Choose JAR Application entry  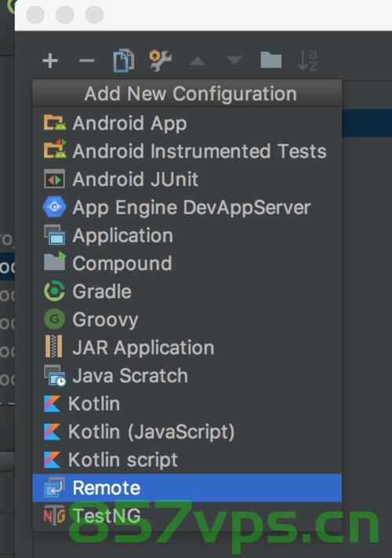pyautogui.click(x=187, y=348)
